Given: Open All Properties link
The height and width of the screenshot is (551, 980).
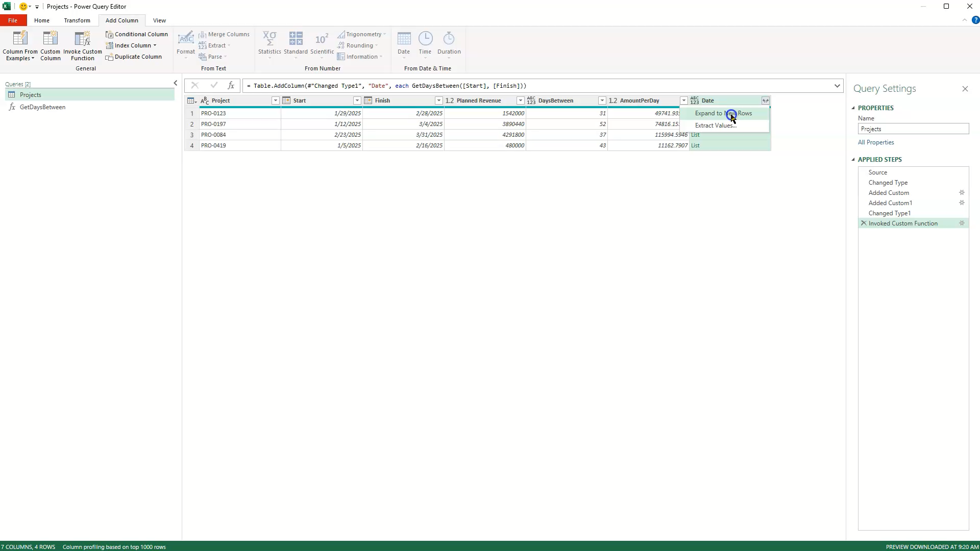Looking at the screenshot, I should coord(875,142).
